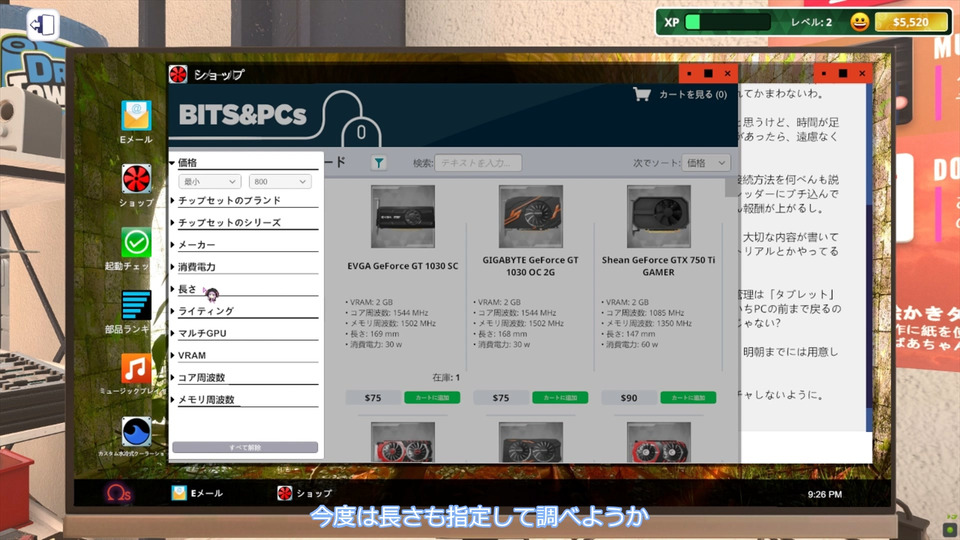Open the 部品ランキング desktop icon
This screenshot has height=540, width=960.
136,306
